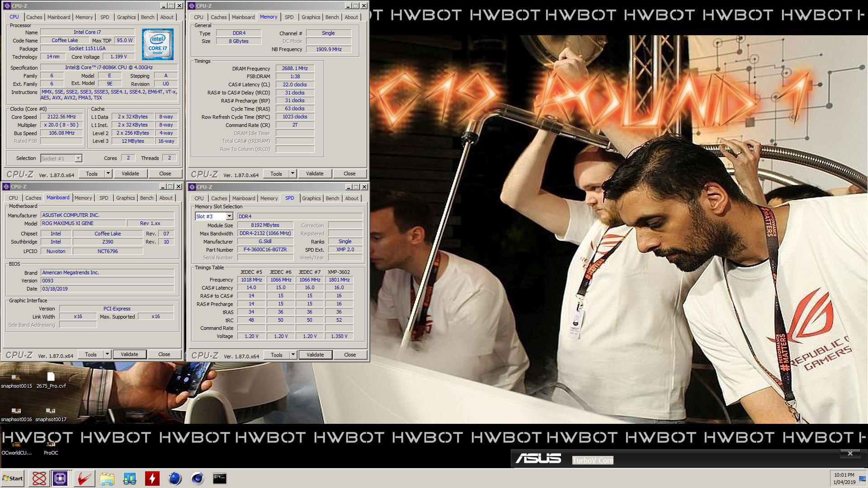Image resolution: width=868 pixels, height=488 pixels.
Task: Click Close button in CPU tab window
Action: tap(165, 174)
